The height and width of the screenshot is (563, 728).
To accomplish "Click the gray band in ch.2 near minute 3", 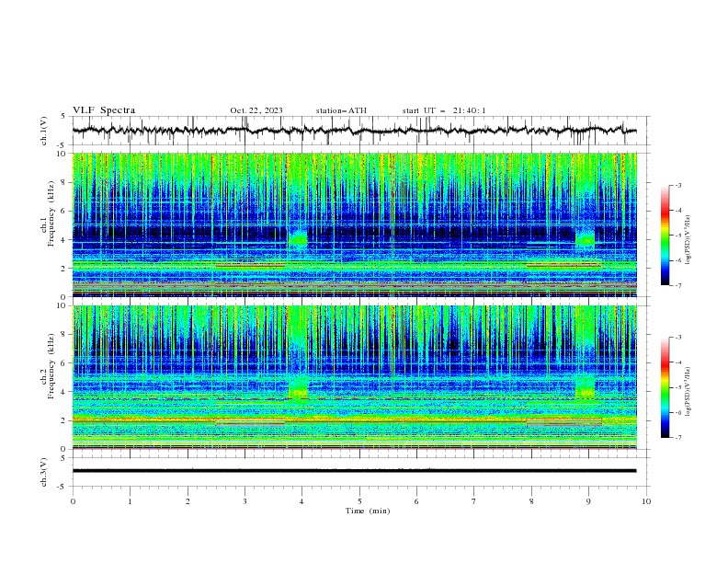I will coord(250,423).
